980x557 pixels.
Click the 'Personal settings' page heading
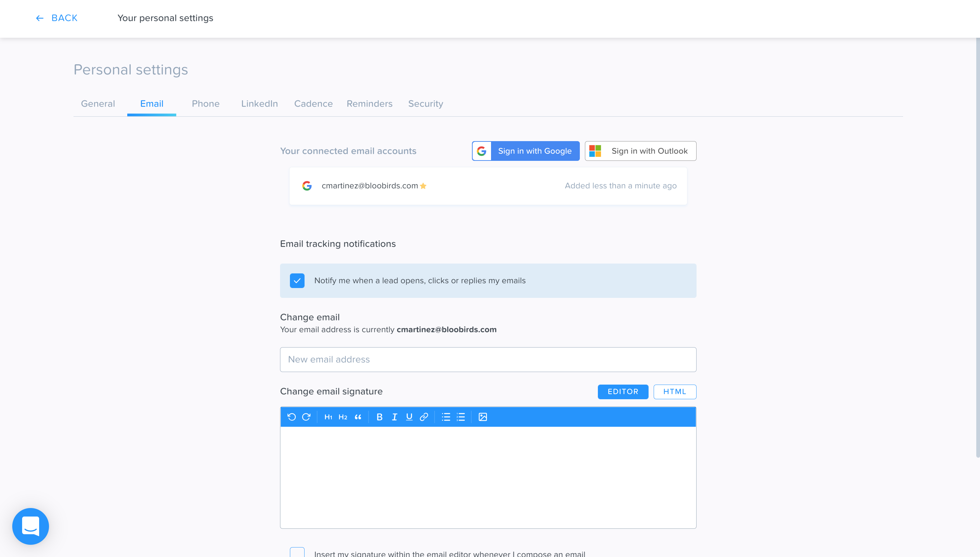coord(131,70)
